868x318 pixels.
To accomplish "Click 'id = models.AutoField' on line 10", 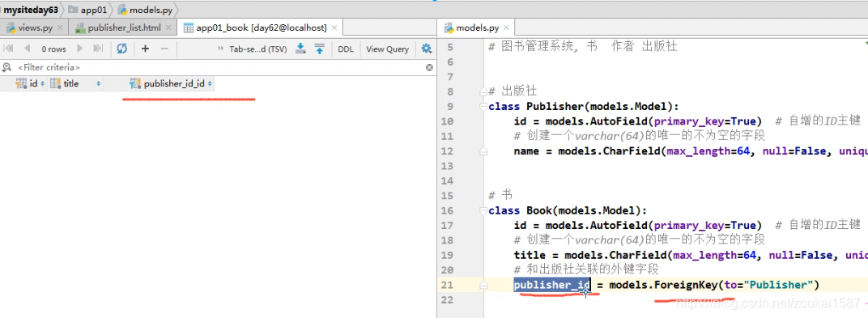I will pyautogui.click(x=580, y=121).
